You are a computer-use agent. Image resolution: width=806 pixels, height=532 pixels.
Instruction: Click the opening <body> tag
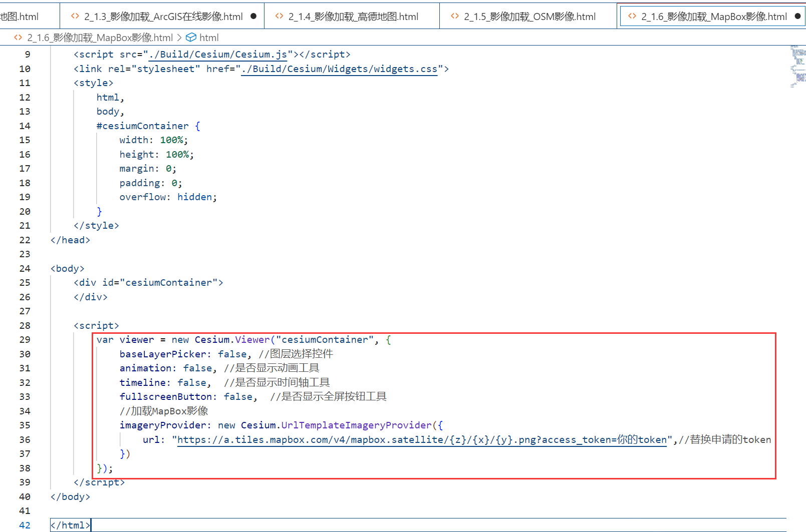pos(67,269)
